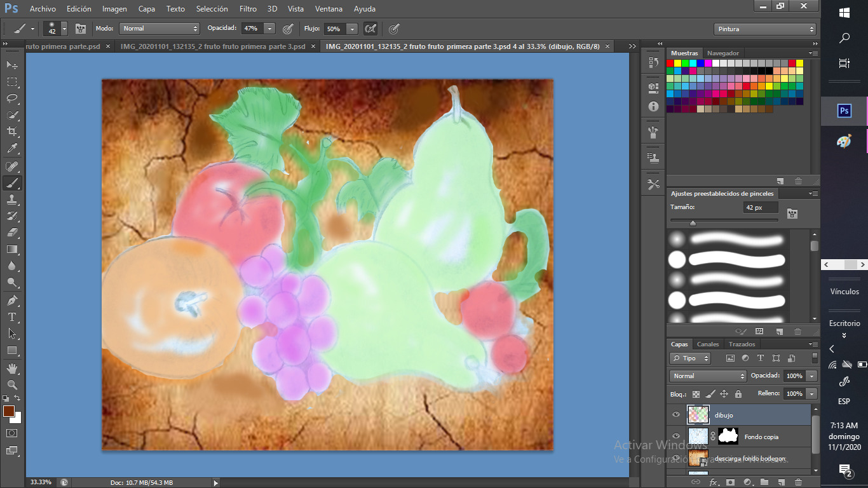Select the Zoom tool
The height and width of the screenshot is (488, 868).
click(12, 384)
